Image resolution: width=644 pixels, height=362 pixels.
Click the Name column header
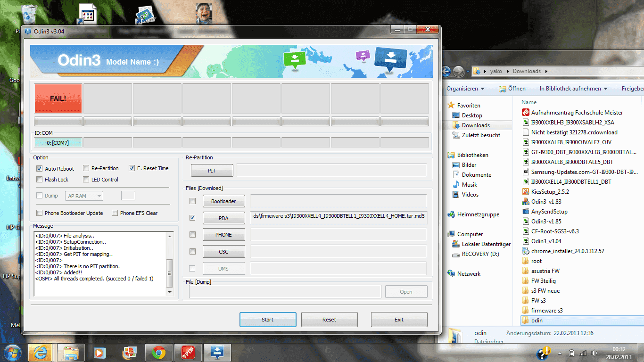[529, 102]
